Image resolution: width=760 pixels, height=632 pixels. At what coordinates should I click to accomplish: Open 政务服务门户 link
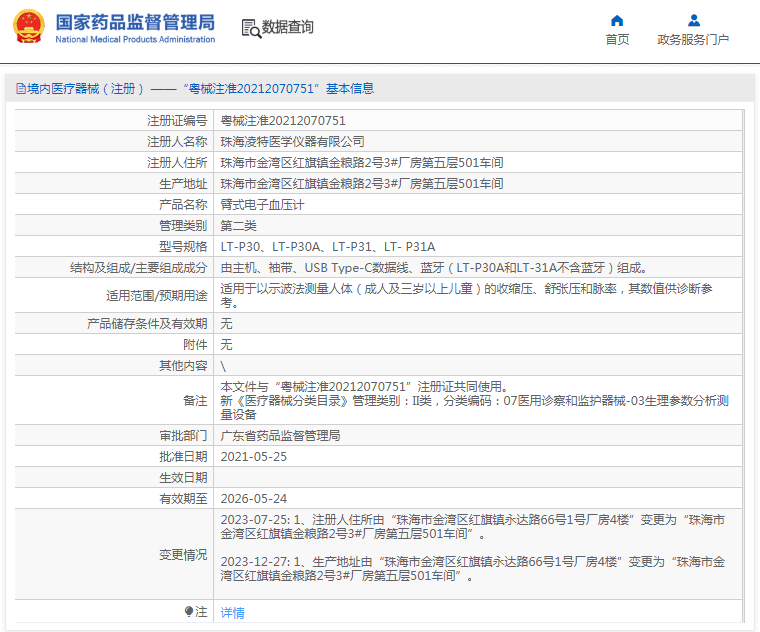point(693,40)
